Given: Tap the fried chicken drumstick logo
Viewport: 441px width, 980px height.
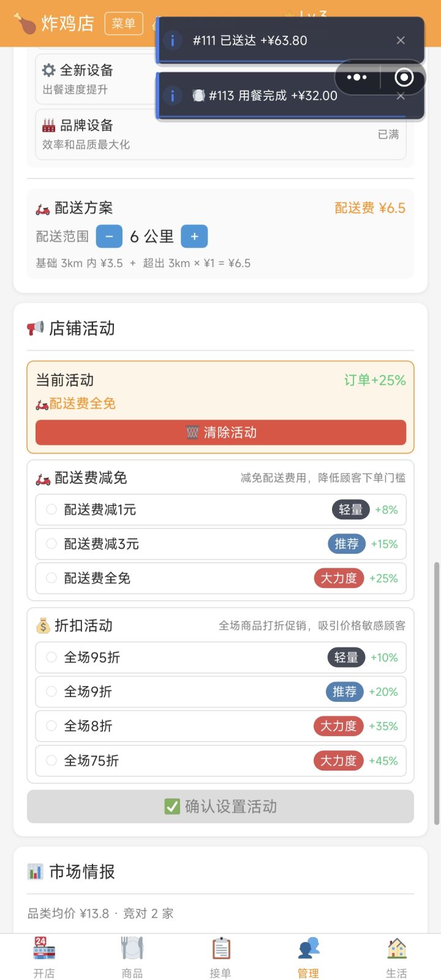Looking at the screenshot, I should 24,23.
